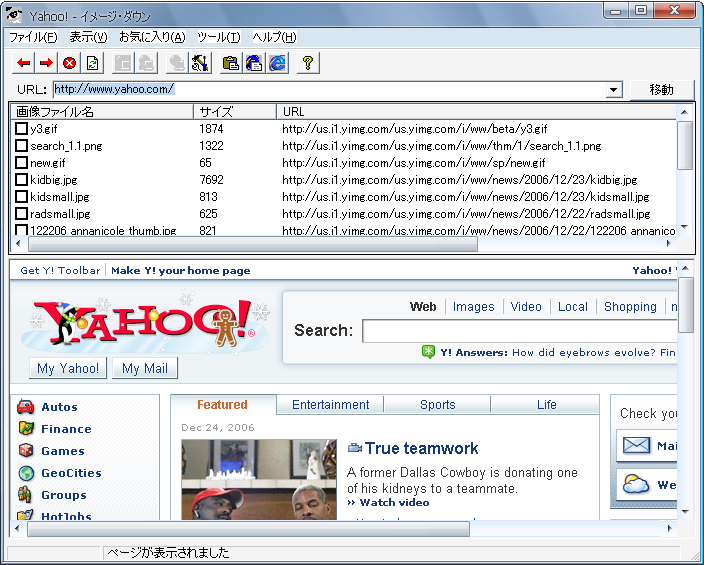
Task: Open the Shopping search link
Action: click(630, 306)
